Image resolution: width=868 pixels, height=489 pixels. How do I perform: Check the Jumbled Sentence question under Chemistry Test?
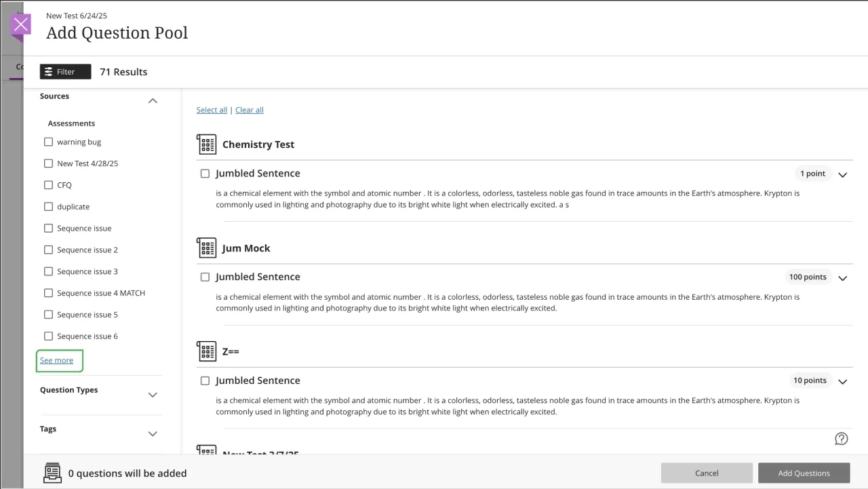point(205,173)
